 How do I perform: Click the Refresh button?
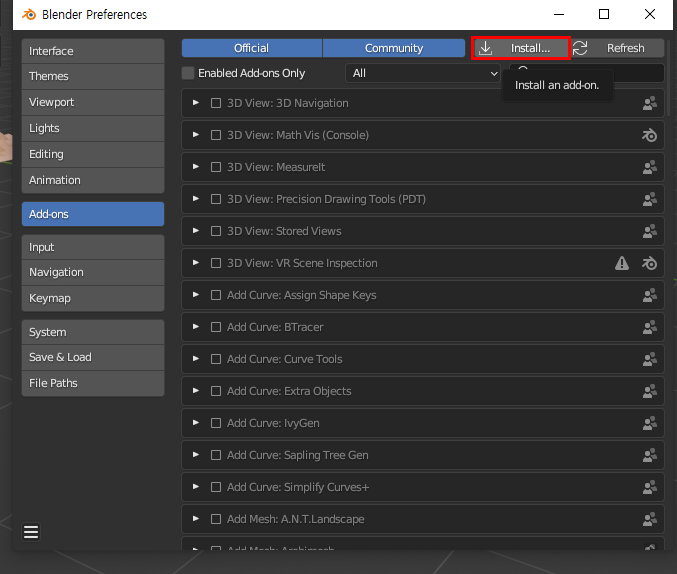[x=618, y=48]
